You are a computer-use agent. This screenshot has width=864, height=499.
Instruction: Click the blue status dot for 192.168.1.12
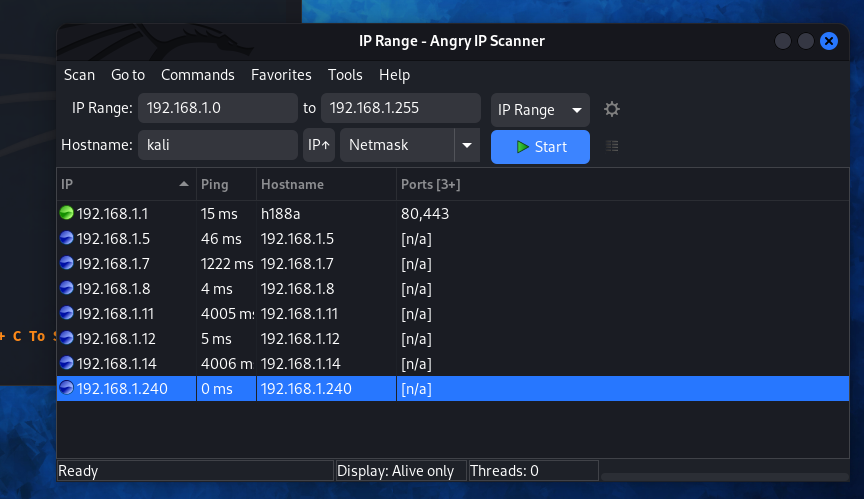pos(67,338)
